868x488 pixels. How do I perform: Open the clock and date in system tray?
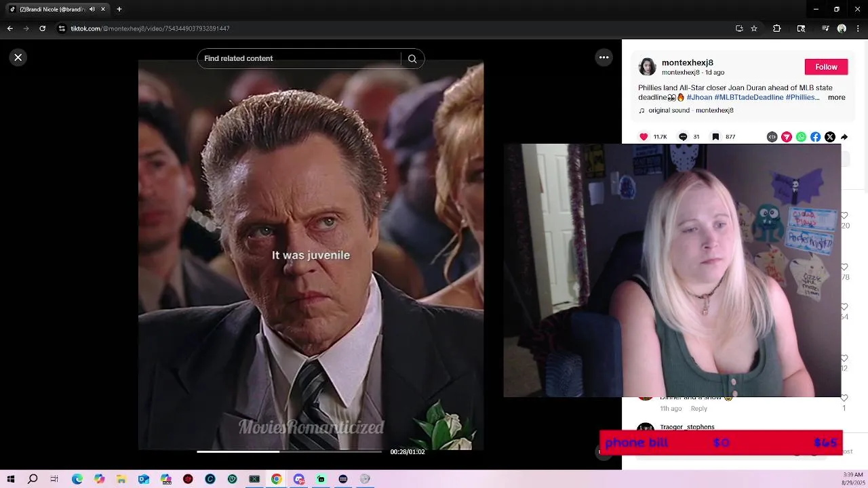click(853, 479)
